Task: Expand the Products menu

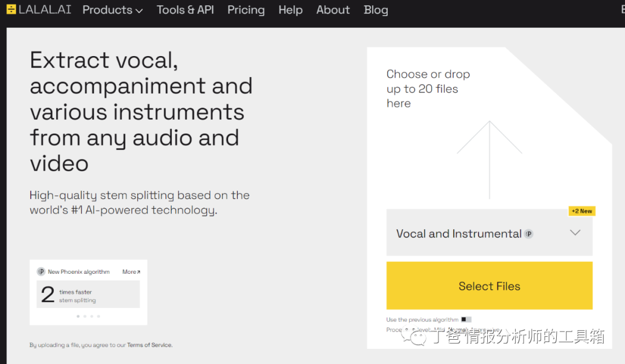Action: tap(112, 10)
